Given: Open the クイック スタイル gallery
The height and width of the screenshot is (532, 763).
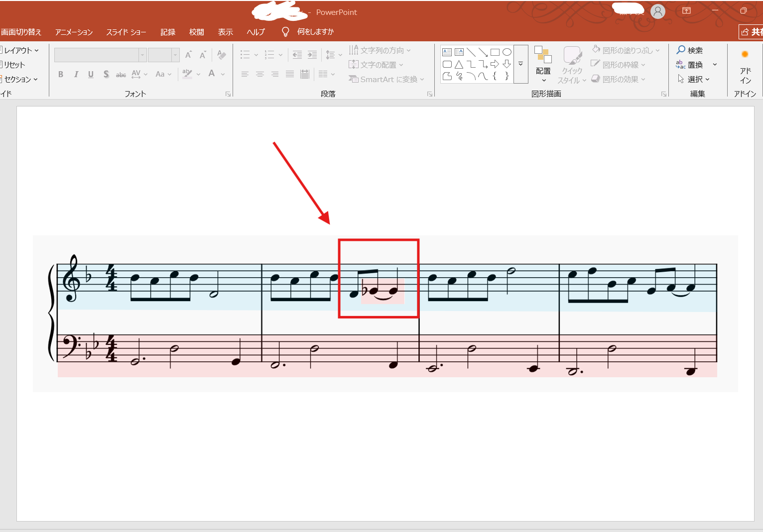Looking at the screenshot, I should point(572,65).
